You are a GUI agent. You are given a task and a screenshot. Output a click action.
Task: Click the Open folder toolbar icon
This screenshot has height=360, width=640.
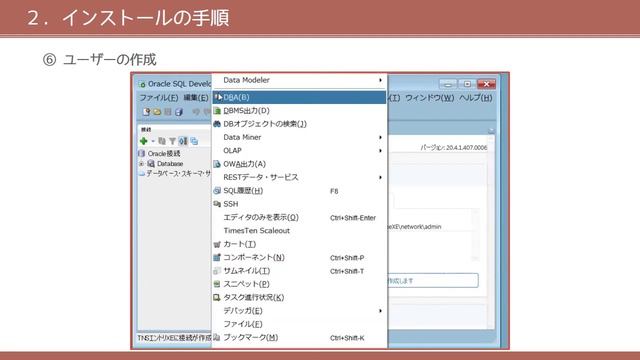tap(157, 111)
